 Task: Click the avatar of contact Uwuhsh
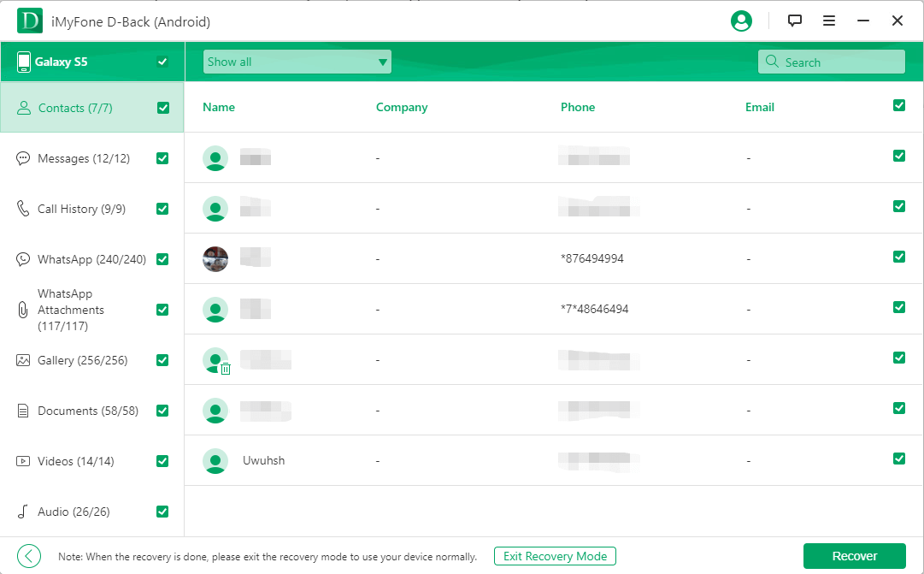point(215,461)
